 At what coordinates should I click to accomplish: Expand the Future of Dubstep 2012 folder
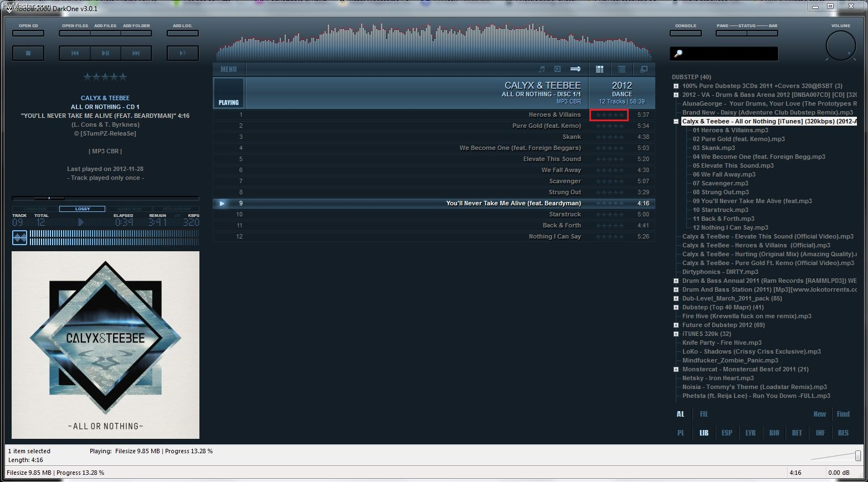point(676,325)
